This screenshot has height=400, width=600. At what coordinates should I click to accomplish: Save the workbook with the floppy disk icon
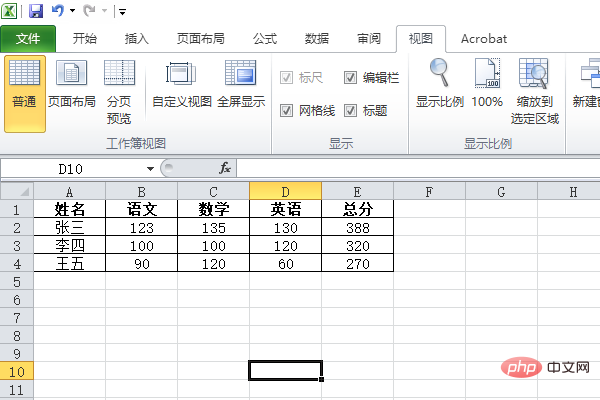click(36, 11)
